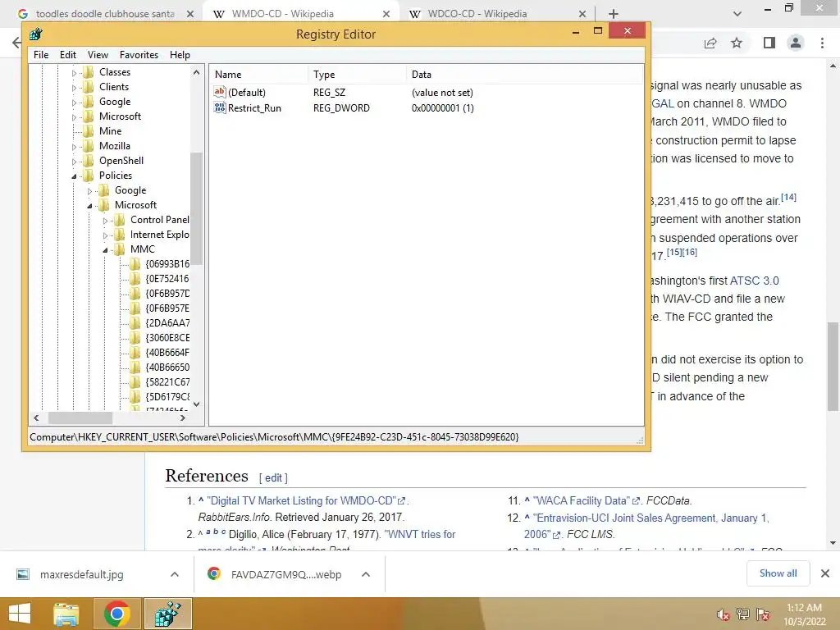
Task: Select the 0x00000001 (1) data cell
Action: pos(442,108)
